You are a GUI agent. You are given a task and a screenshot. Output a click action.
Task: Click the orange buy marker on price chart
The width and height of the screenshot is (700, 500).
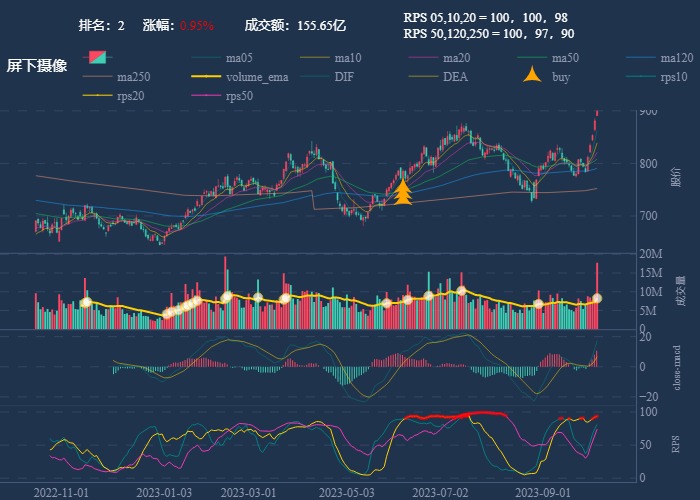403,192
